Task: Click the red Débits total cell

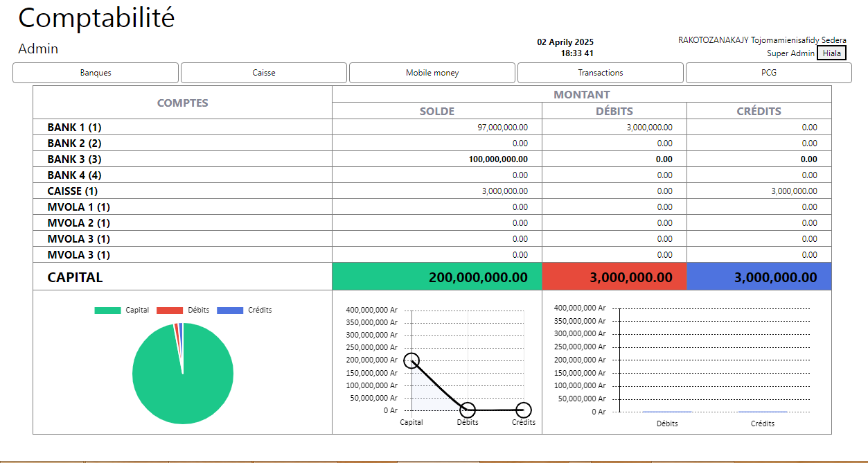Action: click(614, 277)
